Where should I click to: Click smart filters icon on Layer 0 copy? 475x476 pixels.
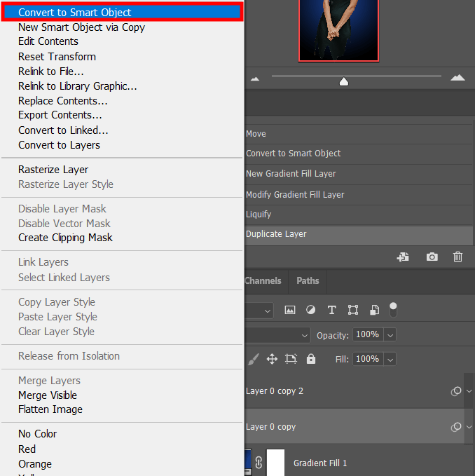[x=456, y=427]
